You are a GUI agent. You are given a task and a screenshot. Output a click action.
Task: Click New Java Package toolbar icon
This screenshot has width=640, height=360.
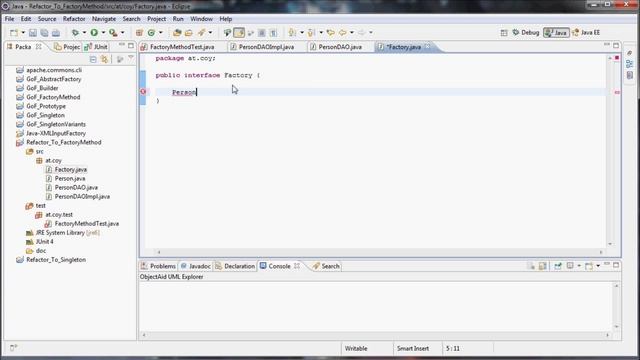pyautogui.click(x=139, y=33)
